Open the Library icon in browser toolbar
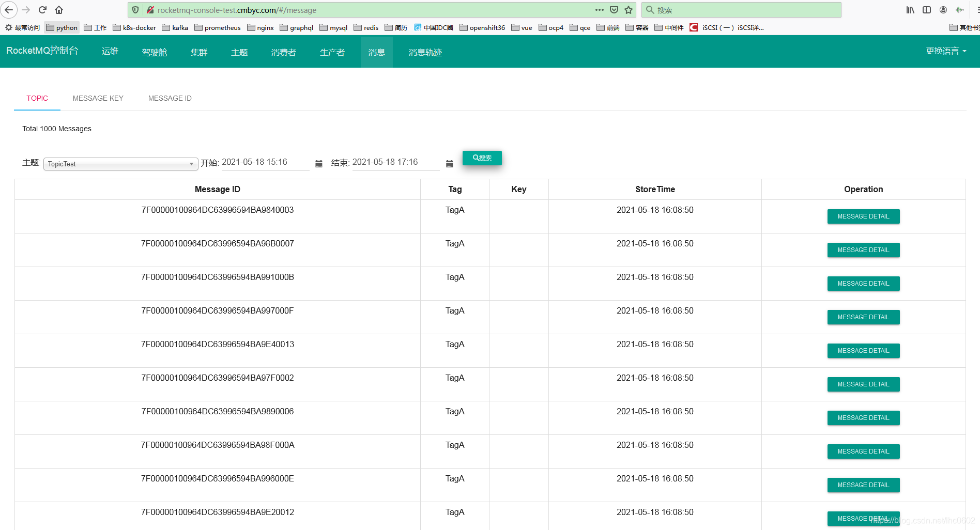980x530 pixels. tap(910, 10)
